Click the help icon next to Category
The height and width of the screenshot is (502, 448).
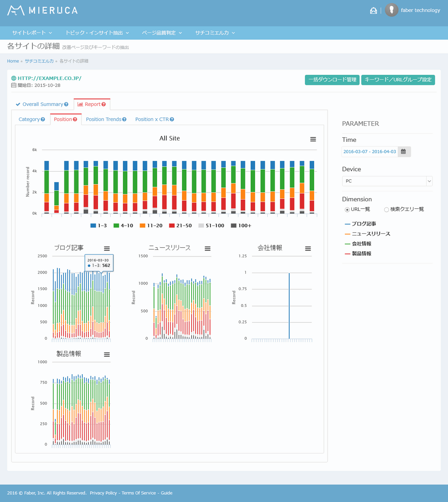click(43, 119)
